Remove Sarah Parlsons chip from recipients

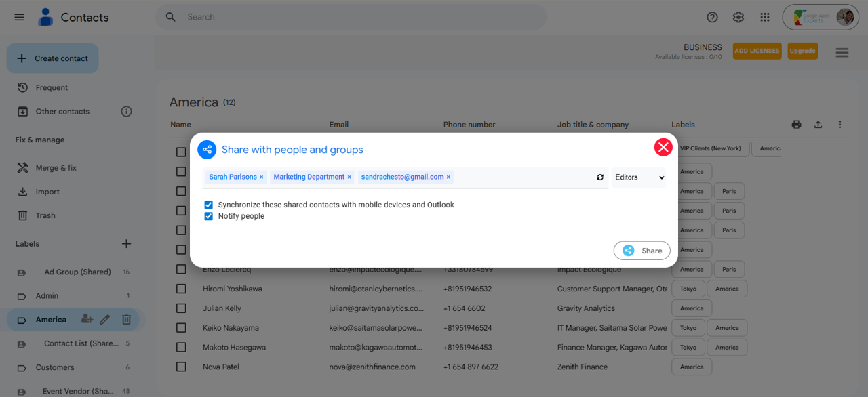tap(262, 177)
